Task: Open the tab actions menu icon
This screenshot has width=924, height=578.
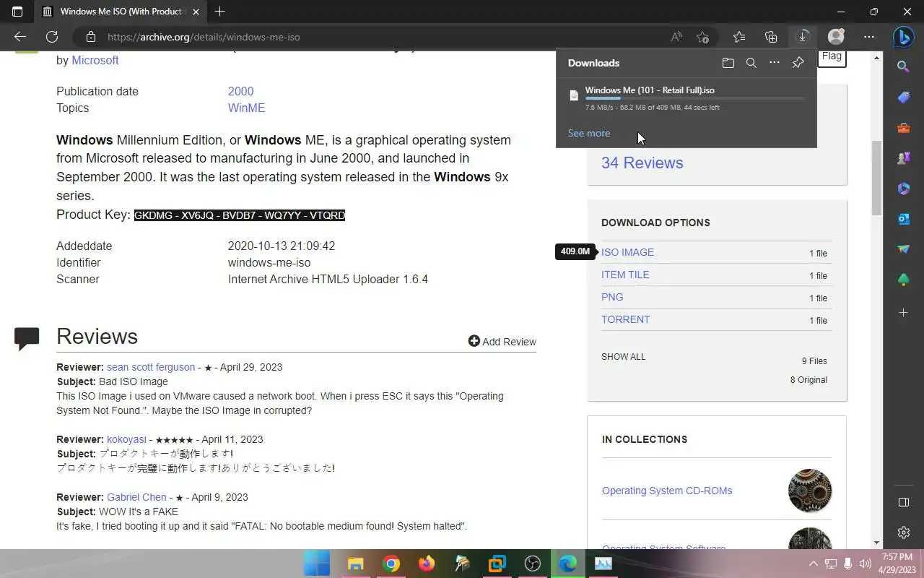Action: (17, 12)
